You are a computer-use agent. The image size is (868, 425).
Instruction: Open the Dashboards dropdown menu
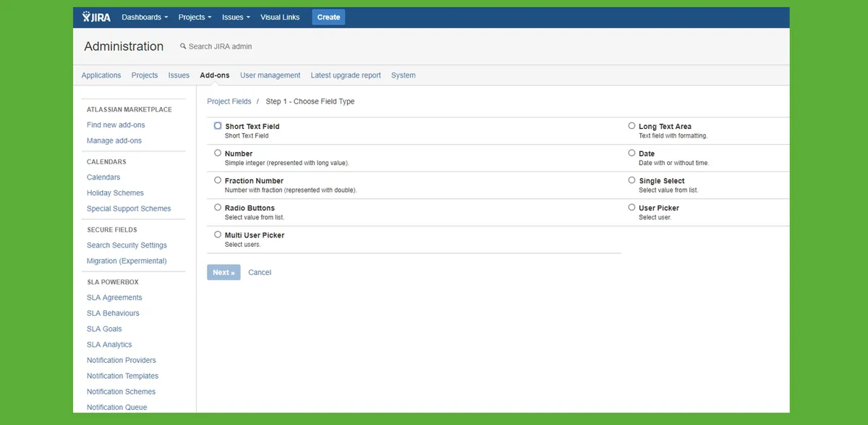click(x=145, y=17)
